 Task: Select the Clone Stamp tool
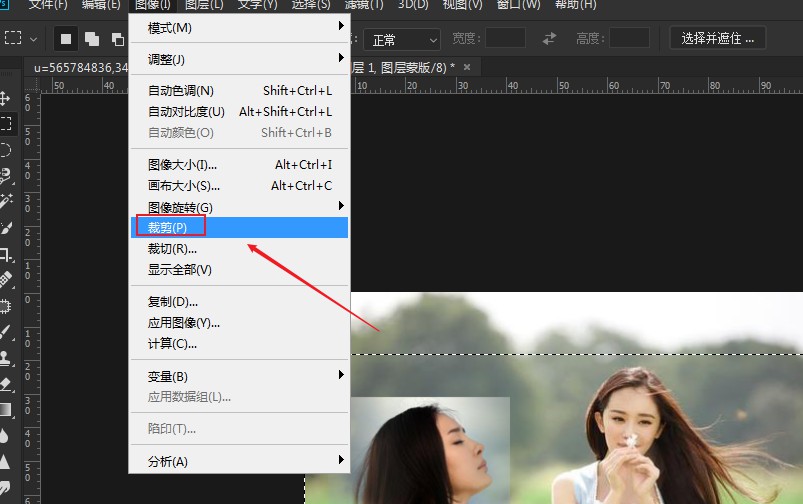[6, 357]
